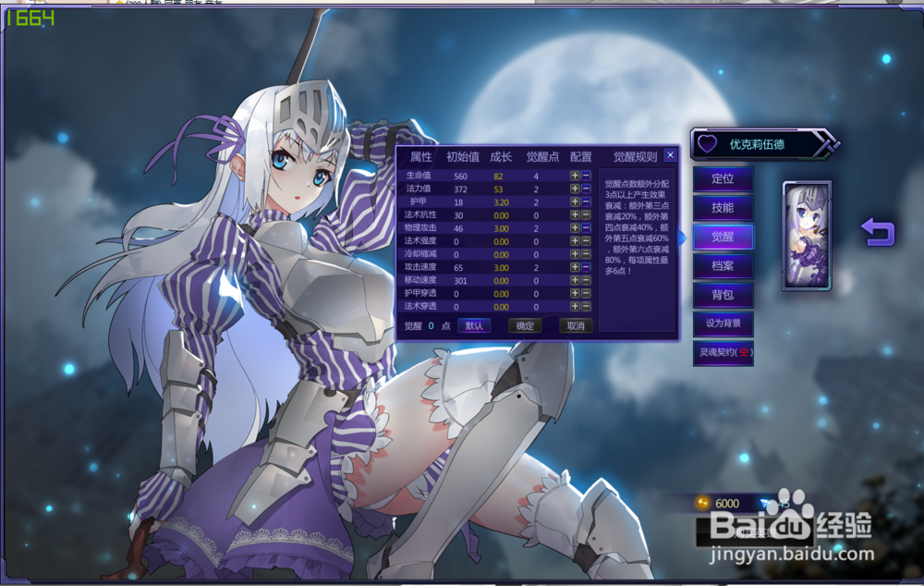Click the 物理攻击 initial value 46
The height and width of the screenshot is (586, 924).
[458, 228]
